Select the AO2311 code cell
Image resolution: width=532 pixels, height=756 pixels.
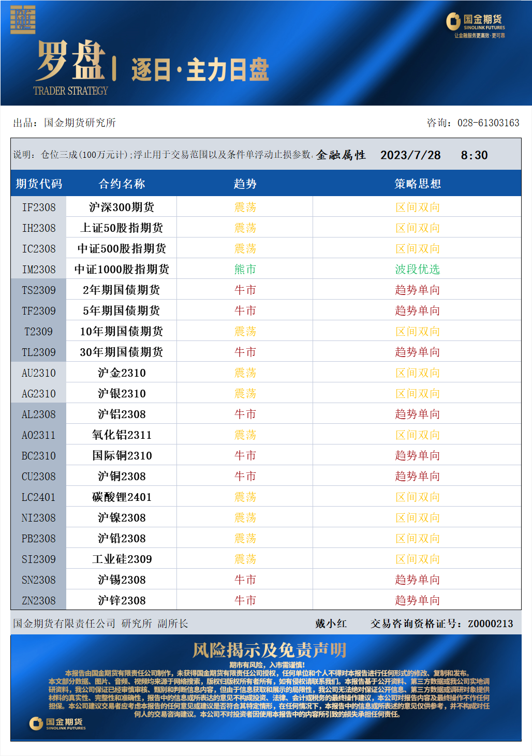pyautogui.click(x=39, y=435)
